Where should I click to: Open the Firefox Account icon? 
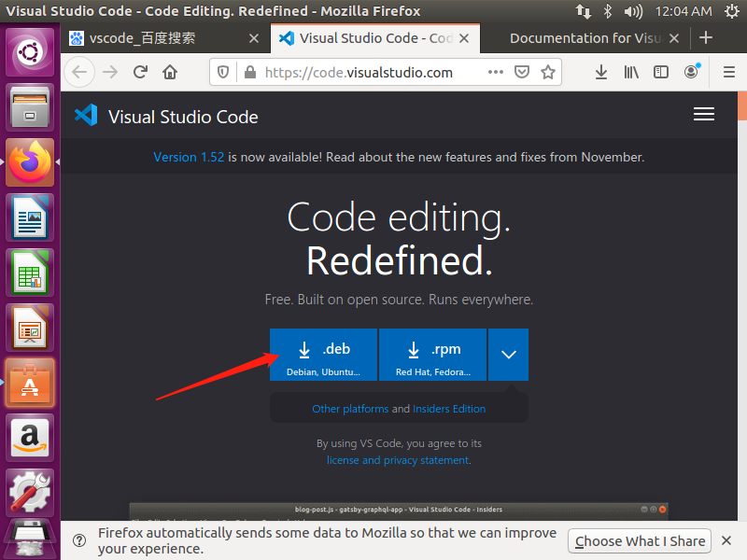[x=691, y=72]
